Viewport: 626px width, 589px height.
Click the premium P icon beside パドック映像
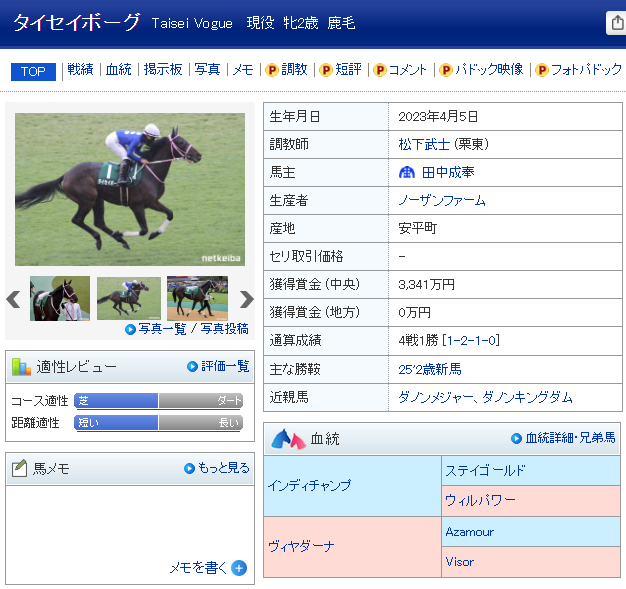(446, 70)
